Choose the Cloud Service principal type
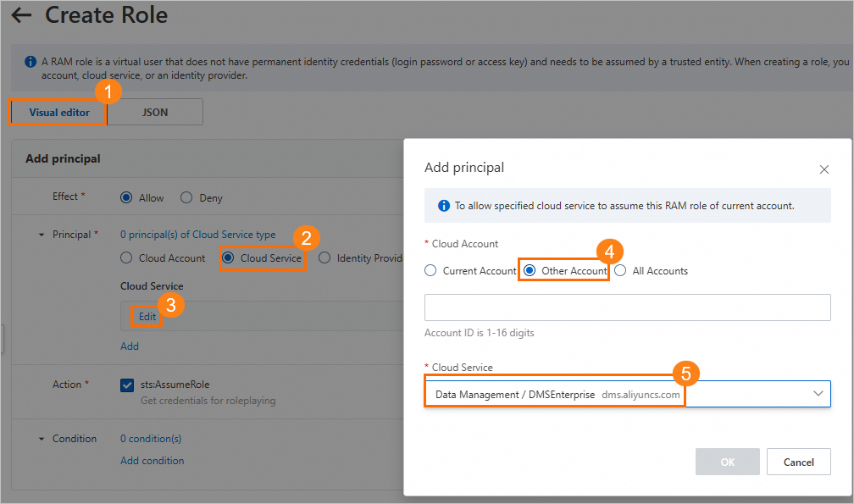The width and height of the screenshot is (854, 504). point(228,258)
